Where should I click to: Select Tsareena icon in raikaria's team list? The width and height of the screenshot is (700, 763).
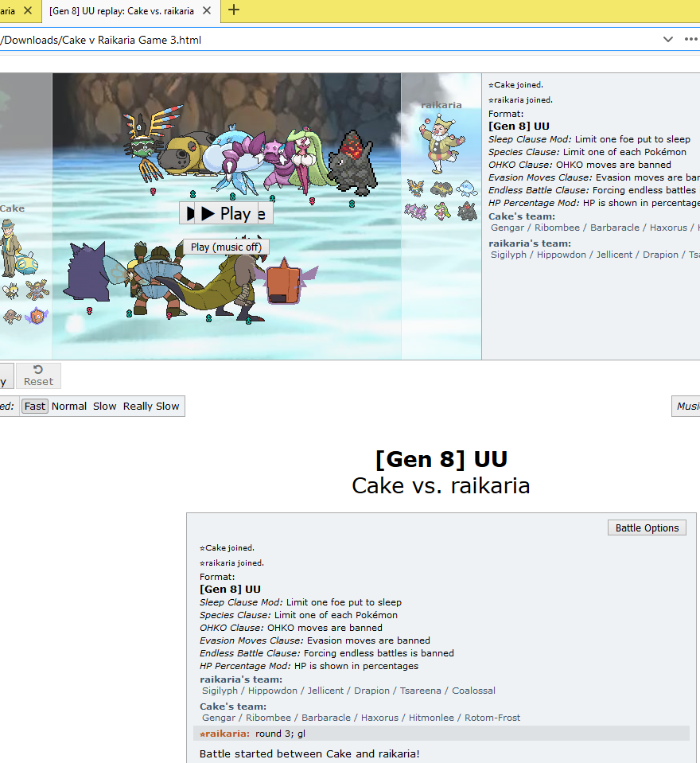tap(441, 212)
